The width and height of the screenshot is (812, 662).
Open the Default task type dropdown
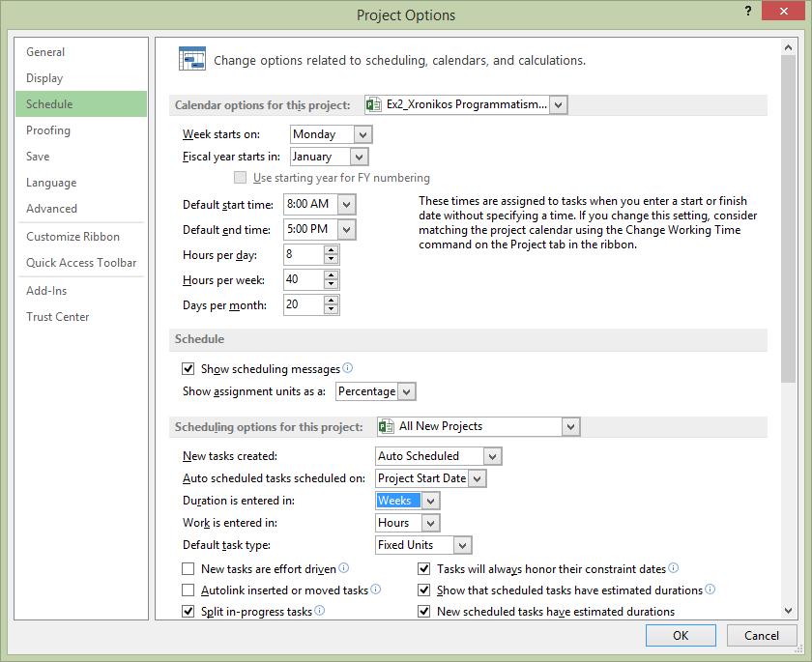coord(462,545)
